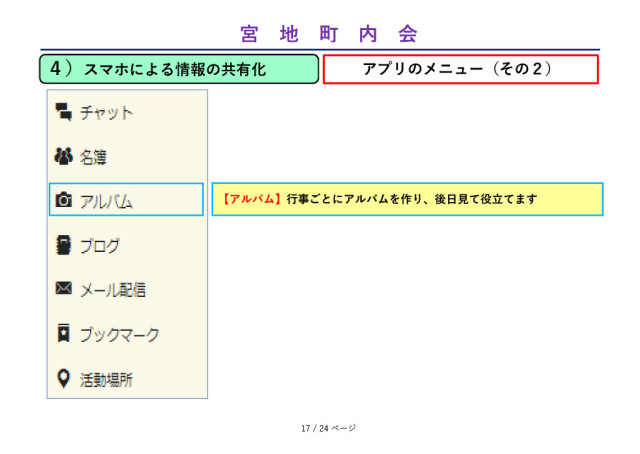Click the 宮地町内会 page title

(x=329, y=34)
